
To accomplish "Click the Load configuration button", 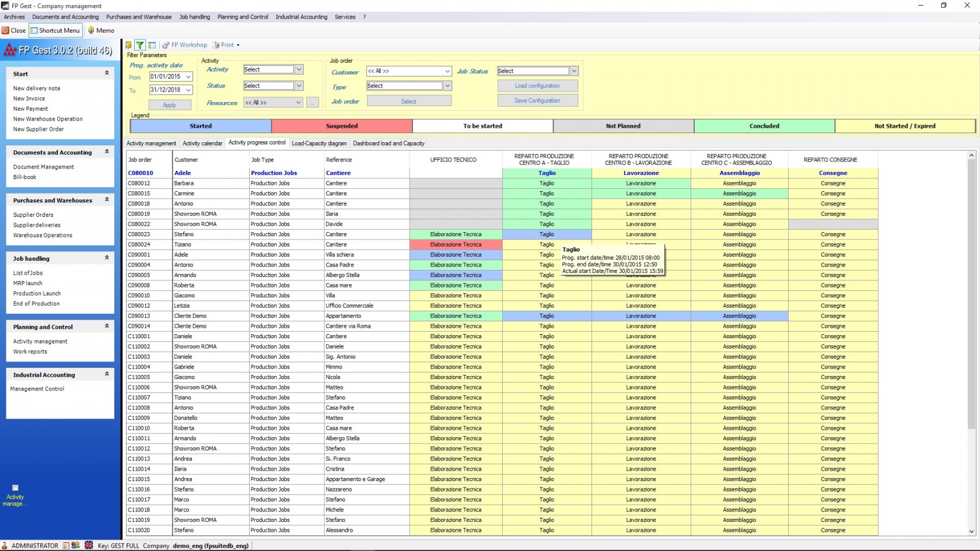I will click(x=537, y=86).
